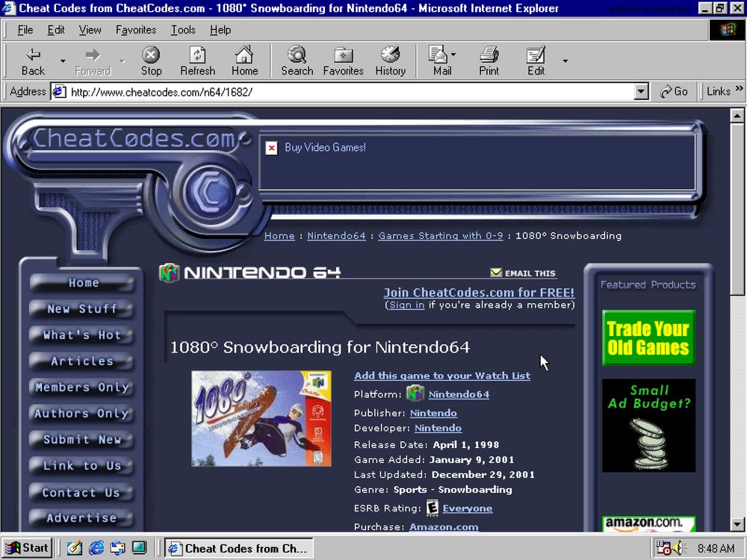Open the History pane
Viewport: 747px width, 560px height.
[390, 61]
